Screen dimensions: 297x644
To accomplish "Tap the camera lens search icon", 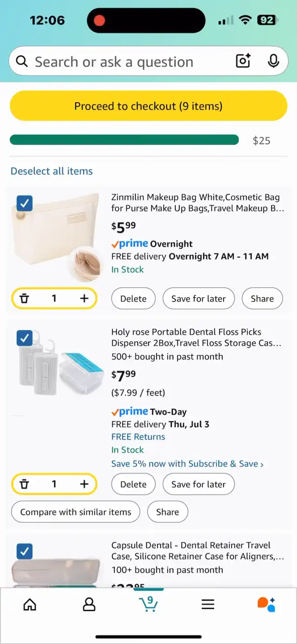I will pos(243,61).
